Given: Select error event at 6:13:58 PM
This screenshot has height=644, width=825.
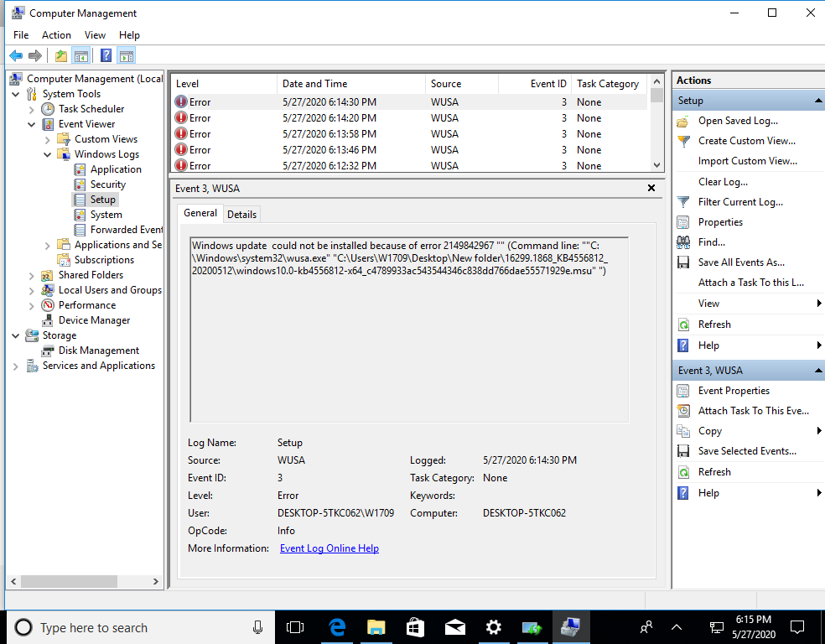Looking at the screenshot, I should tap(410, 133).
